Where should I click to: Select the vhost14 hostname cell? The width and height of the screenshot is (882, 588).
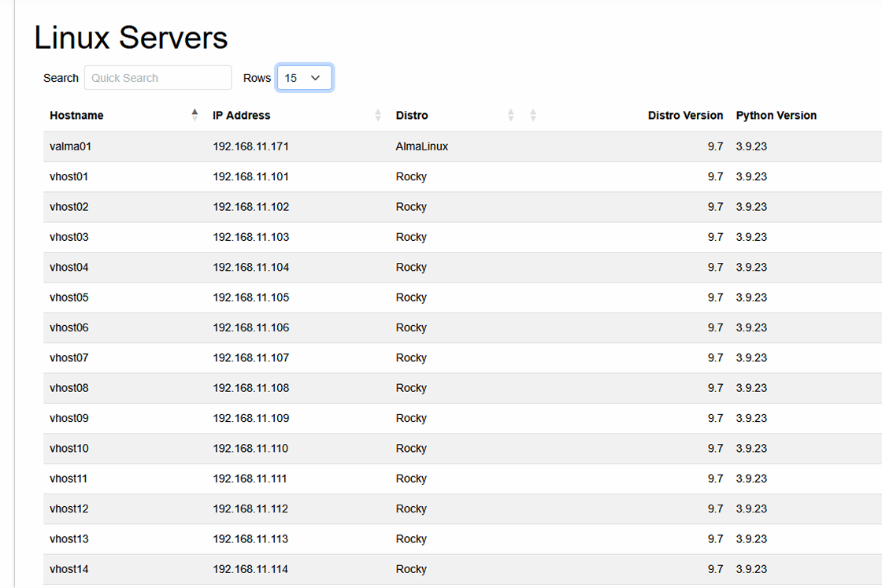click(69, 569)
